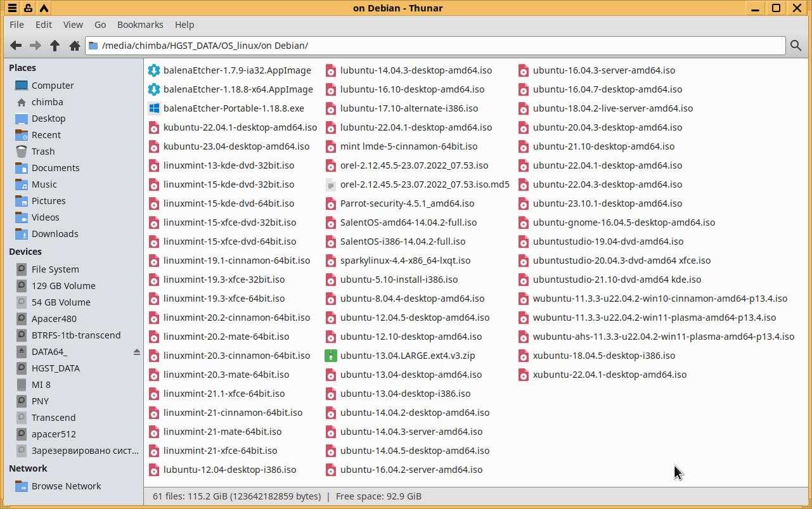Select lubuntu-17.10-alternate-i386.iso file name
The height and width of the screenshot is (509, 812).
pyautogui.click(x=409, y=108)
